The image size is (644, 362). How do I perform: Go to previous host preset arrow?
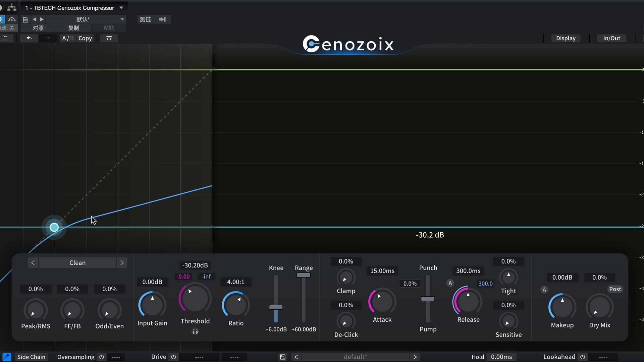pos(34,19)
